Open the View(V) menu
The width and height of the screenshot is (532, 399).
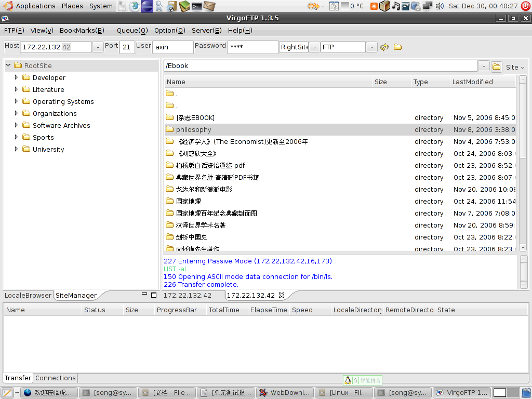click(42, 31)
